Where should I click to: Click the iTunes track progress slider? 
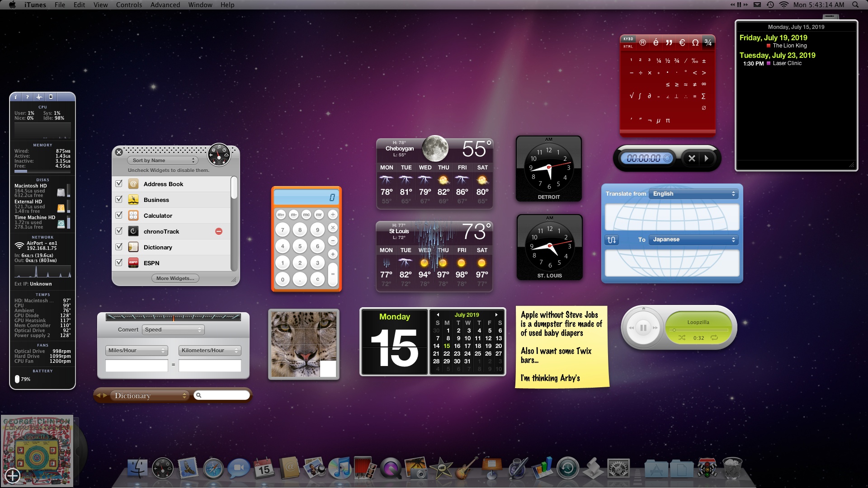point(698,330)
